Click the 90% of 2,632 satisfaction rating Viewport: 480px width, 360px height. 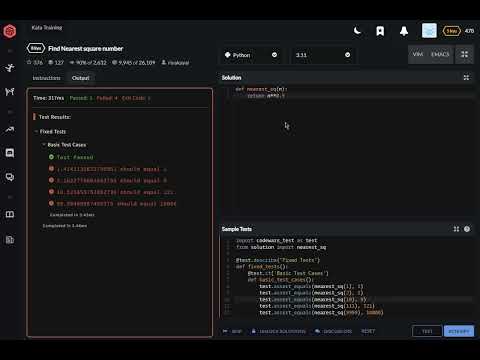pyautogui.click(x=88, y=62)
